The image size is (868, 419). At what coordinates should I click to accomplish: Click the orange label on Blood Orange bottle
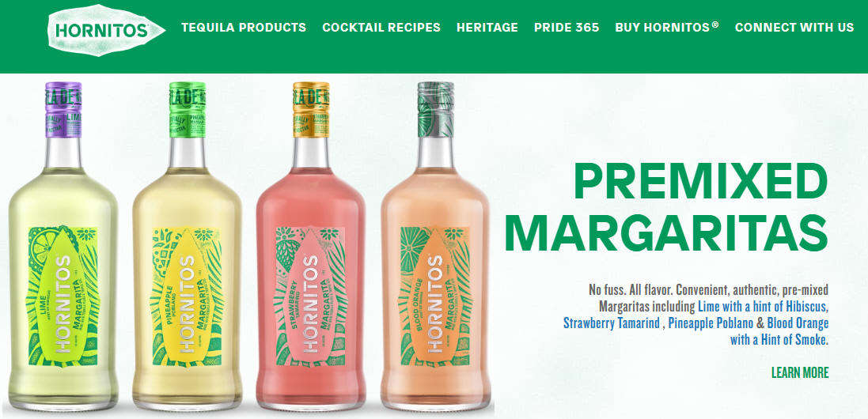click(434, 296)
